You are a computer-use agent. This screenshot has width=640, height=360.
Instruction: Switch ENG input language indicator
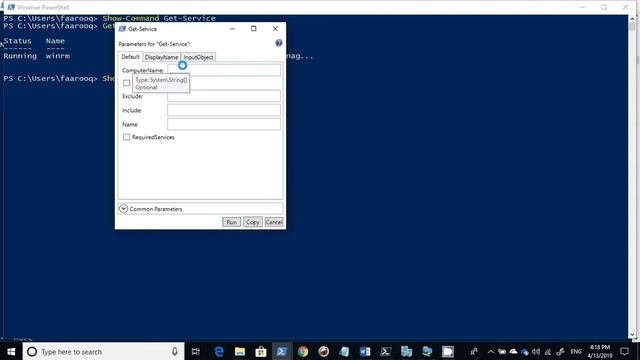click(x=576, y=351)
